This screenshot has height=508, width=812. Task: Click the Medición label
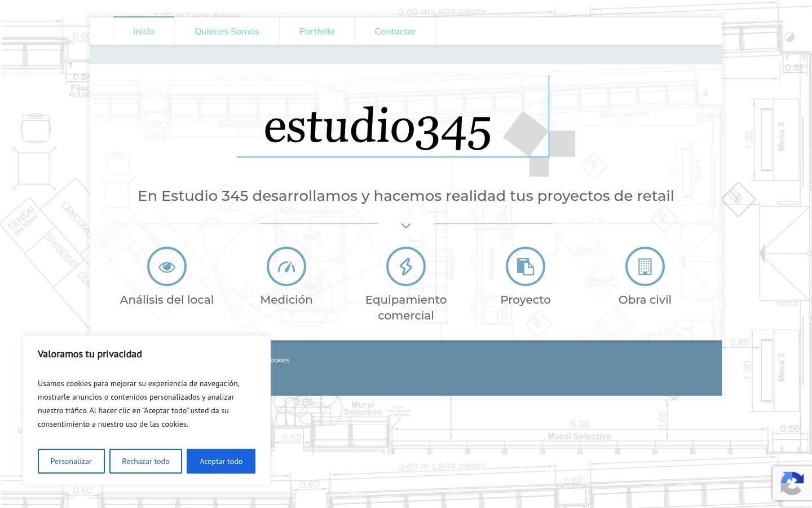click(x=286, y=300)
